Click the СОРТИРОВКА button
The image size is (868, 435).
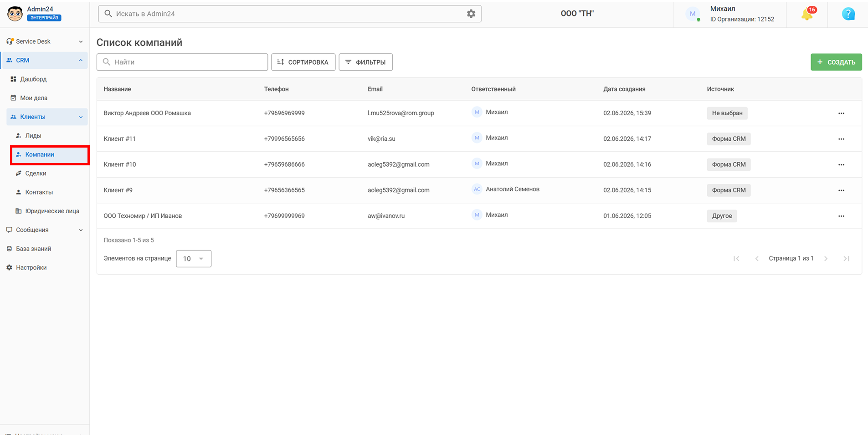303,62
